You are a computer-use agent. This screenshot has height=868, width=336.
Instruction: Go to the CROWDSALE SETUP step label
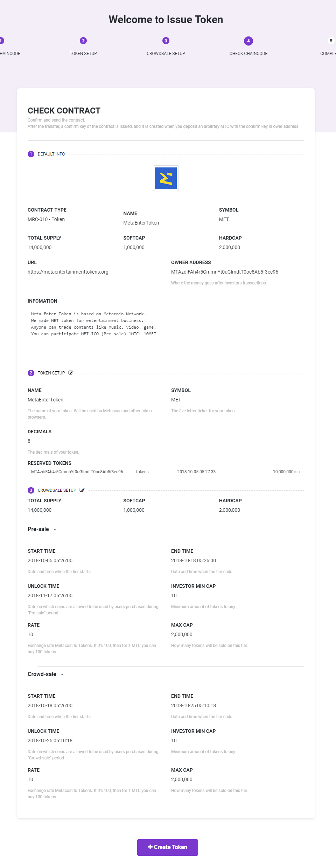(x=166, y=54)
